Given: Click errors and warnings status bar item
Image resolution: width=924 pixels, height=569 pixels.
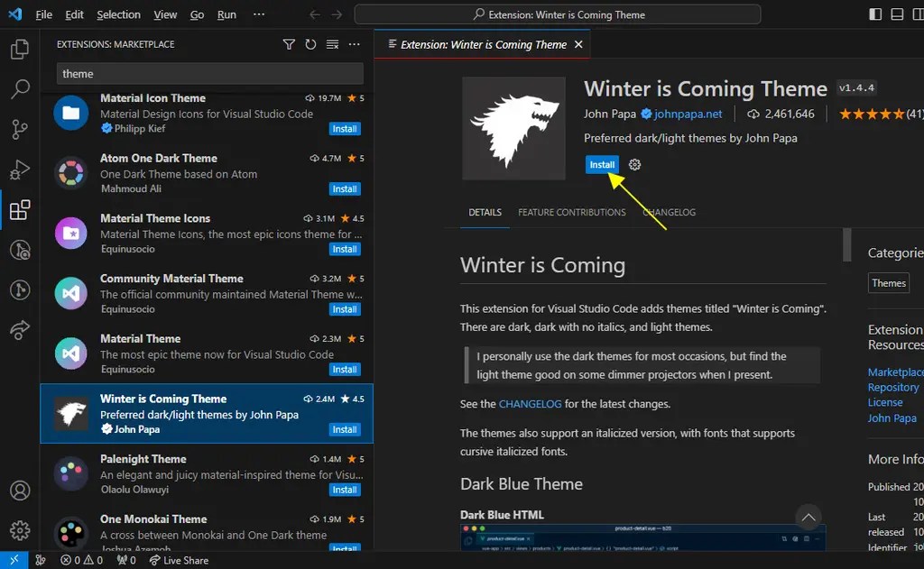Looking at the screenshot, I should click(82, 560).
